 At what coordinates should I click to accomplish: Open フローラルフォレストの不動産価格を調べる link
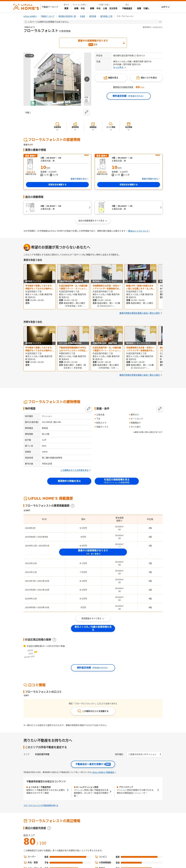pos(41,805)
